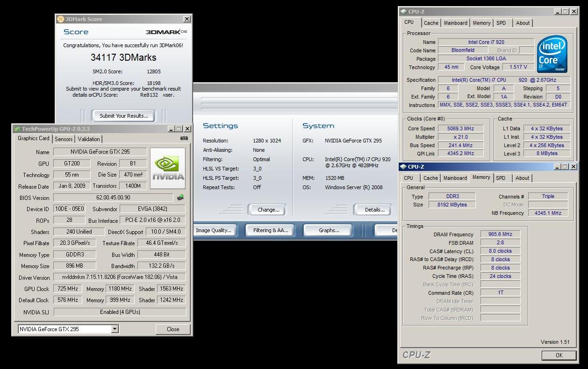Click the GPU-Z title bar icon
The height and width of the screenshot is (369, 588).
tap(17, 128)
